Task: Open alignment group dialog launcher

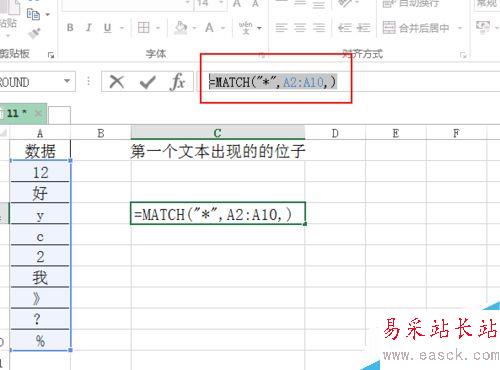Action: pos(463,55)
